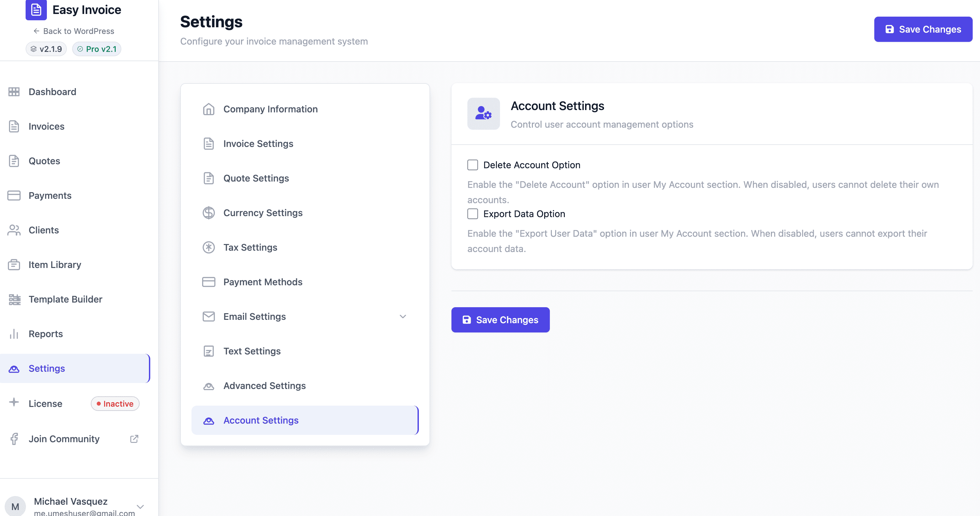Click the Payments card icon in sidebar
This screenshot has width=980, height=516.
[14, 195]
